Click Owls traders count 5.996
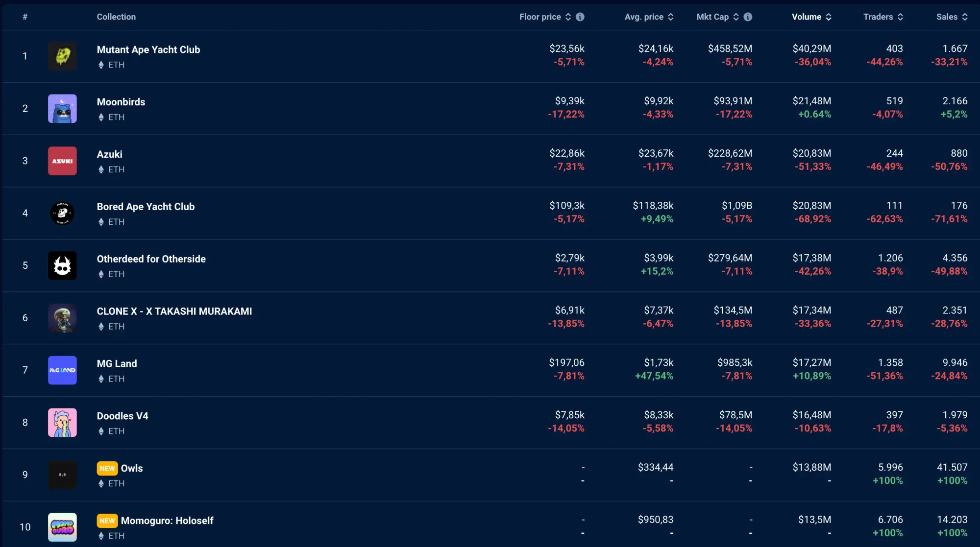The image size is (980, 547). coord(890,468)
